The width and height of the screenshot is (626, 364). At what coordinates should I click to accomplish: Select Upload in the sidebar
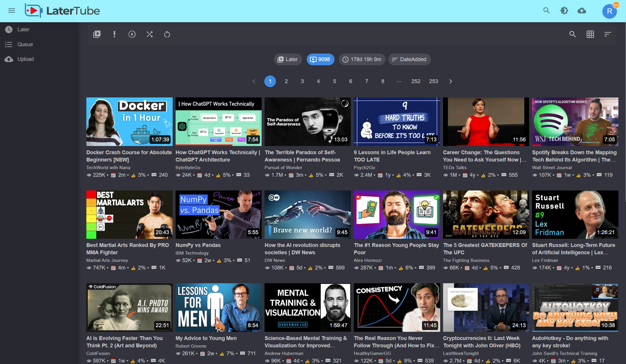40,59
